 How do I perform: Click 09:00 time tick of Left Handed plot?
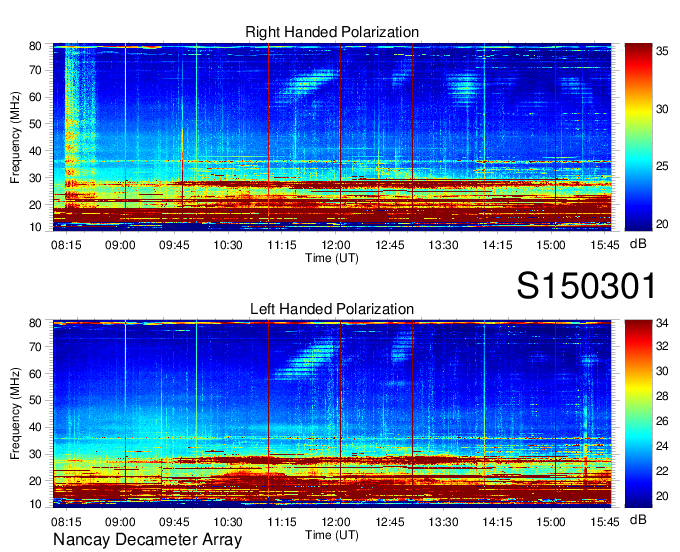point(120,522)
